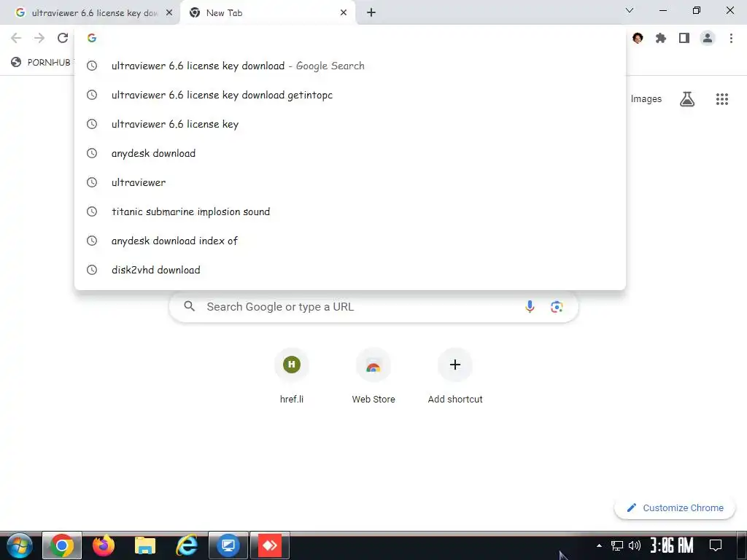Click the extension avatar icon in toolbar

pos(638,38)
